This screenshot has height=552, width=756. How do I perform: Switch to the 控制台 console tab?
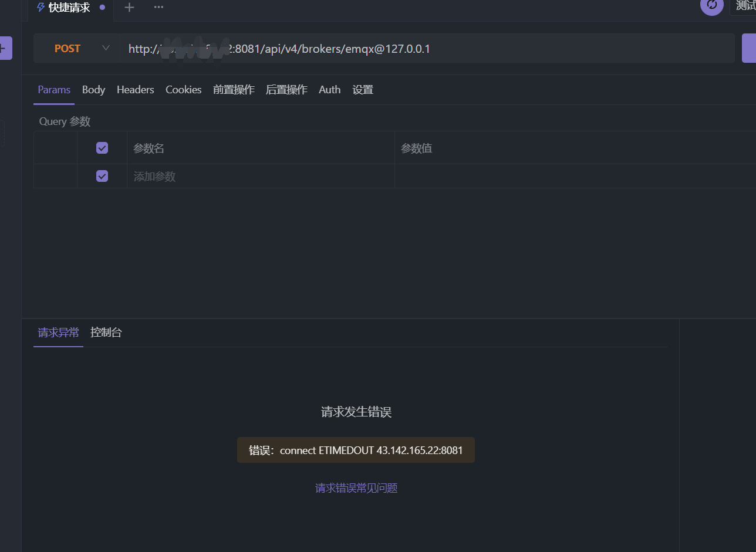pyautogui.click(x=106, y=333)
